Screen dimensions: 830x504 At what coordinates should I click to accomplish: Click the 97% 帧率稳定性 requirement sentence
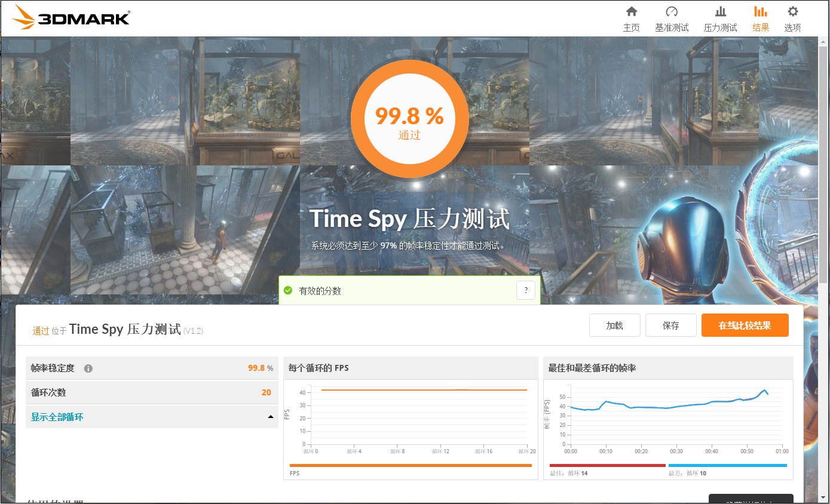(x=409, y=245)
